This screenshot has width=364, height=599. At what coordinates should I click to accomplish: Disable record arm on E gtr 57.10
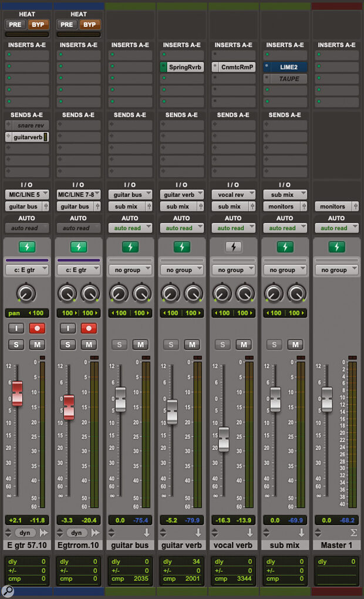(37, 328)
